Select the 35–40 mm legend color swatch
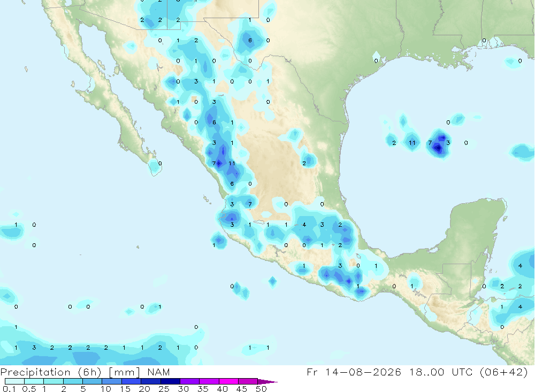535x392 pixels. (209, 381)
